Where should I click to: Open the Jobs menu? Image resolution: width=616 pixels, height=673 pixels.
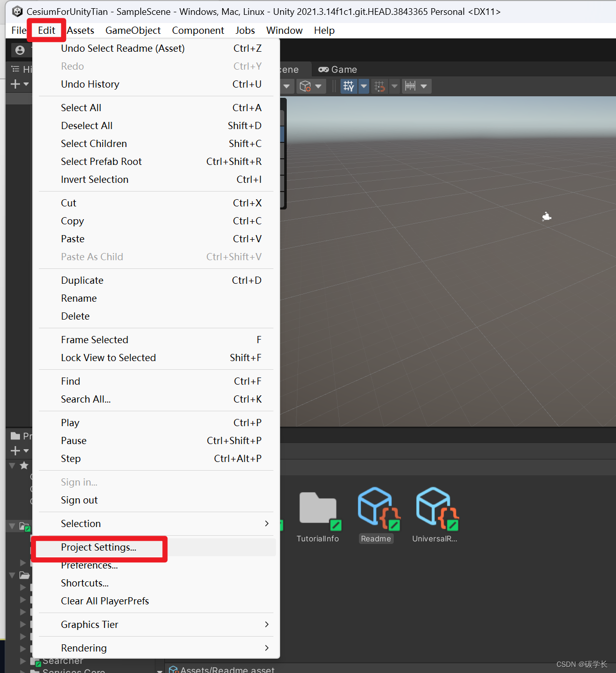245,30
